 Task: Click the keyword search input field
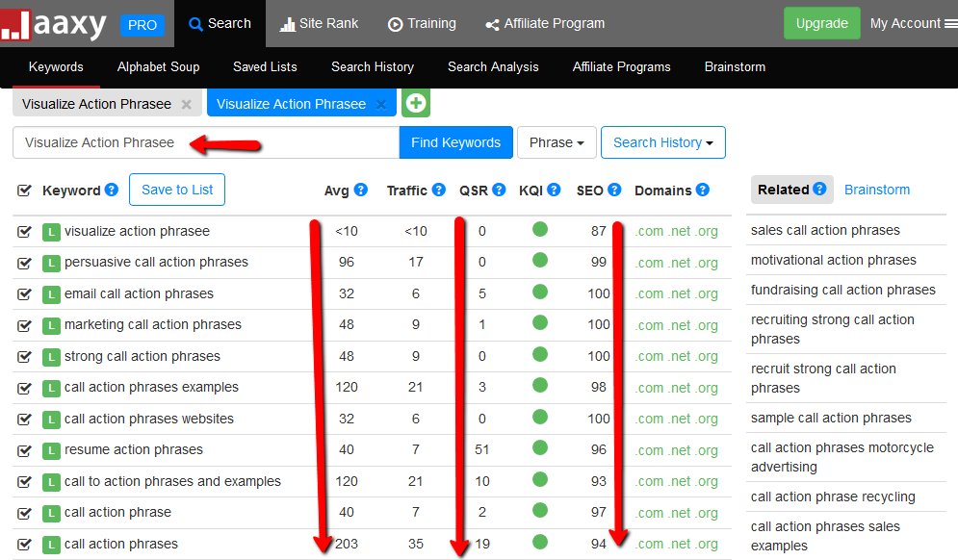206,142
